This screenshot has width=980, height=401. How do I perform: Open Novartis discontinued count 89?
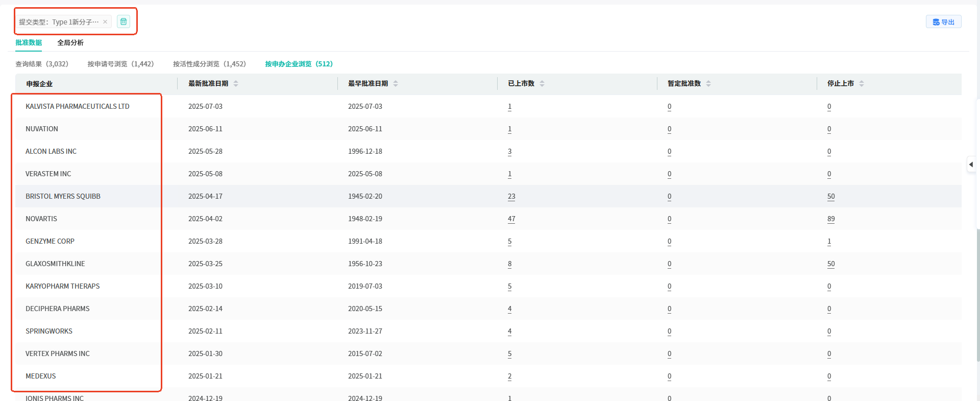point(831,219)
